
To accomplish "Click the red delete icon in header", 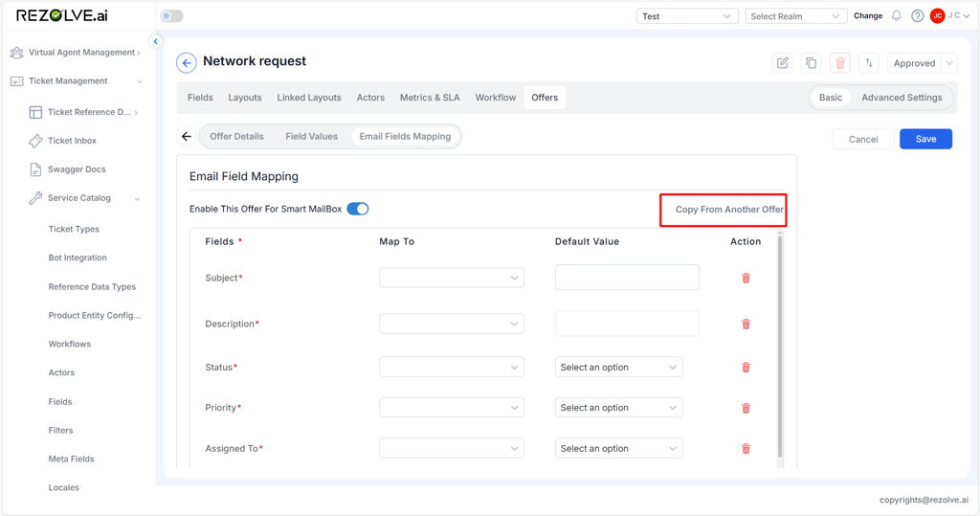I will point(840,63).
